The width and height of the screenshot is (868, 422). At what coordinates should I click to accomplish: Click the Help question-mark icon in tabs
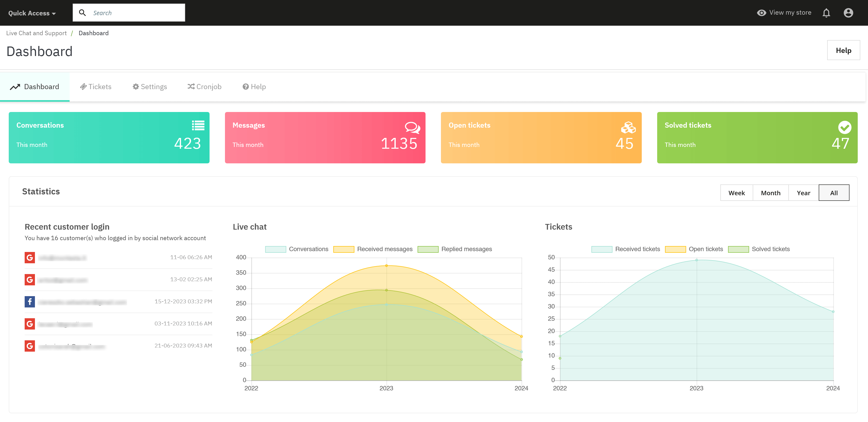[246, 87]
